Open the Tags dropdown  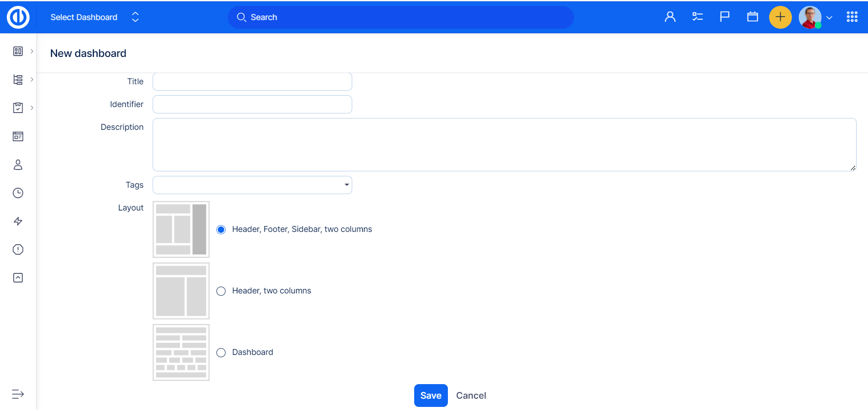[252, 185]
